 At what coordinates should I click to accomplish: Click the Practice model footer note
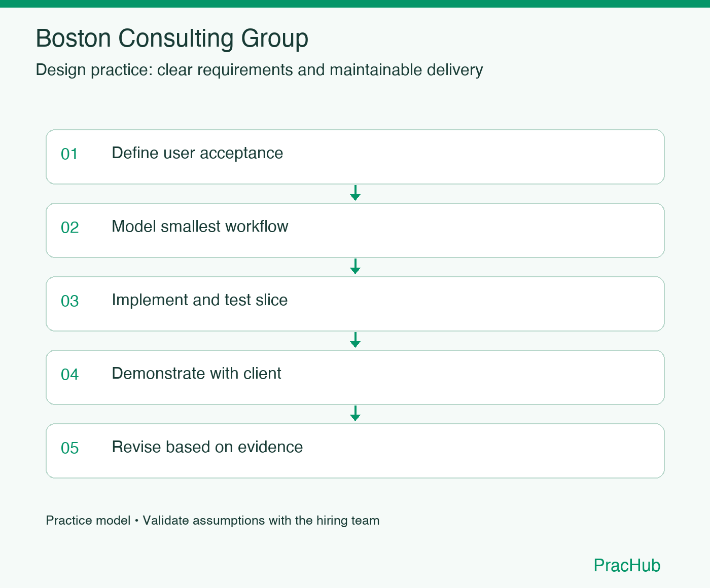[x=212, y=521]
